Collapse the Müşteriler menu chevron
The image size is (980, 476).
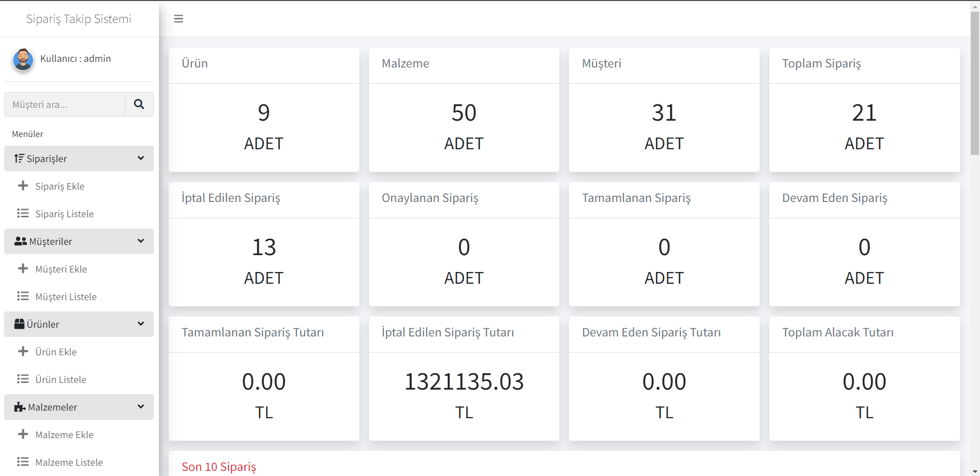click(x=141, y=241)
